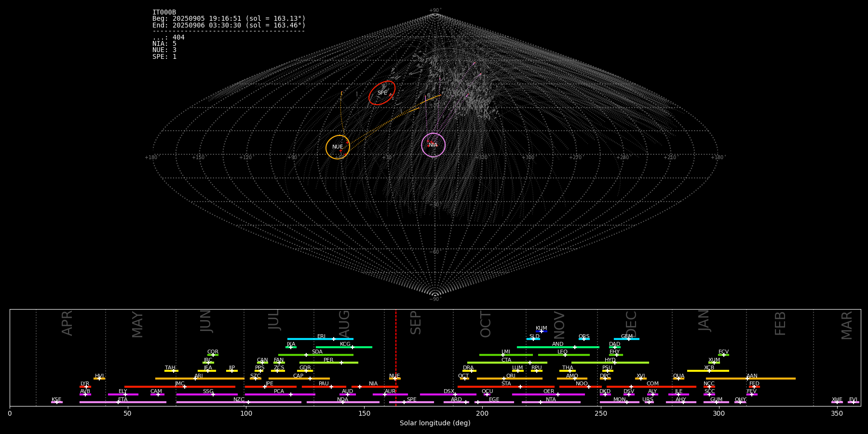The width and height of the screenshot is (868, 434).
Task: Click the purple SSG shower bar
Action: coord(207,394)
